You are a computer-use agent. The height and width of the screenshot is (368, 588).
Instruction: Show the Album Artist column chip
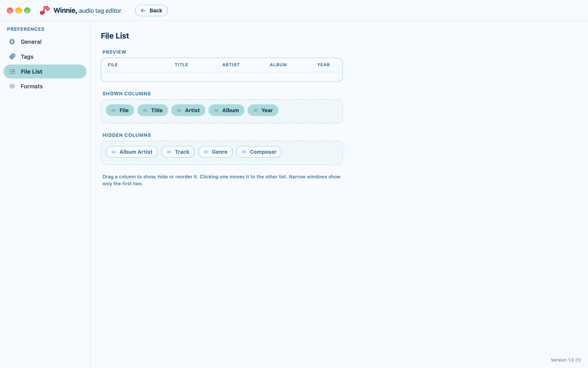pos(132,152)
